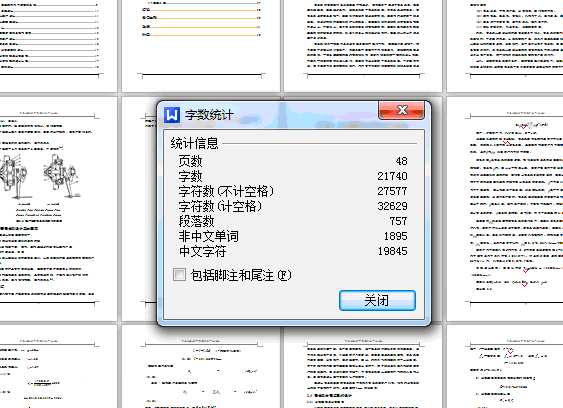The image size is (563, 408).
Task: Click the 页数 label
Action: click(x=190, y=161)
